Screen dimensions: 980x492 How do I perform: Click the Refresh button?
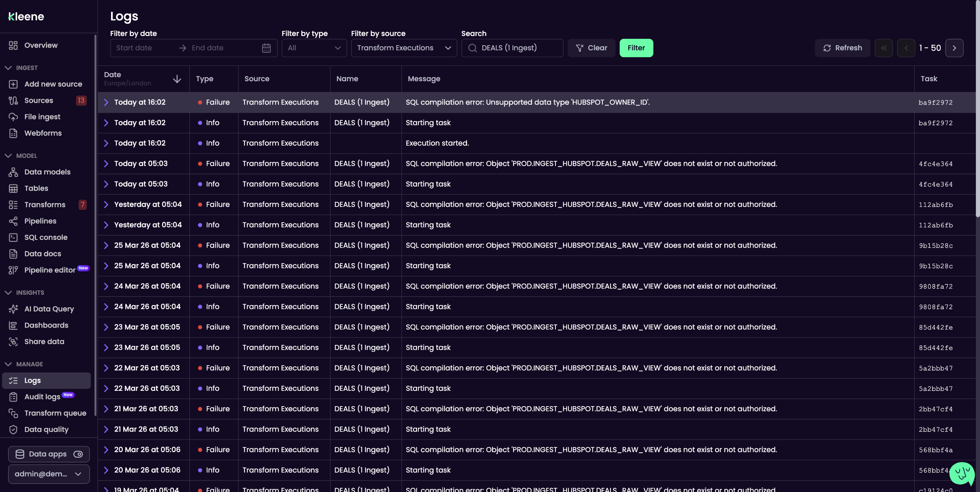[x=842, y=48]
